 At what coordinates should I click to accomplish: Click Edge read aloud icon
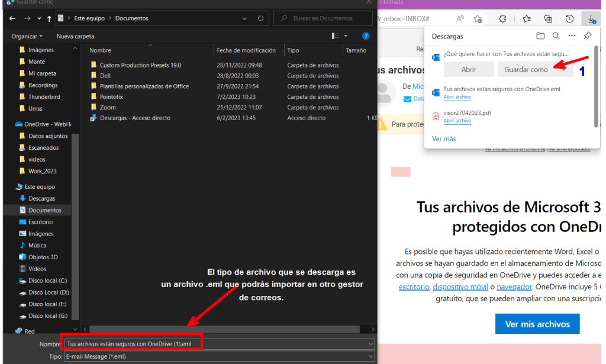click(460, 18)
